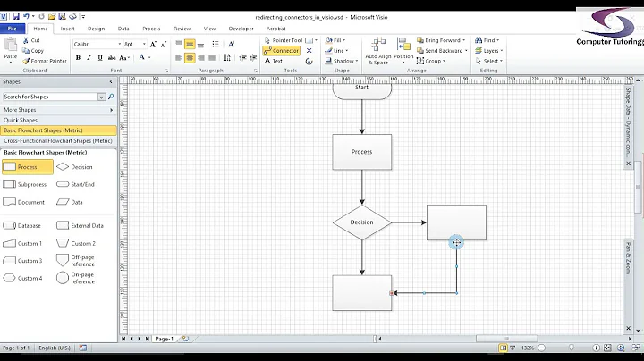Switch to the Insert ribbon tab
The width and height of the screenshot is (644, 361).
(x=67, y=29)
